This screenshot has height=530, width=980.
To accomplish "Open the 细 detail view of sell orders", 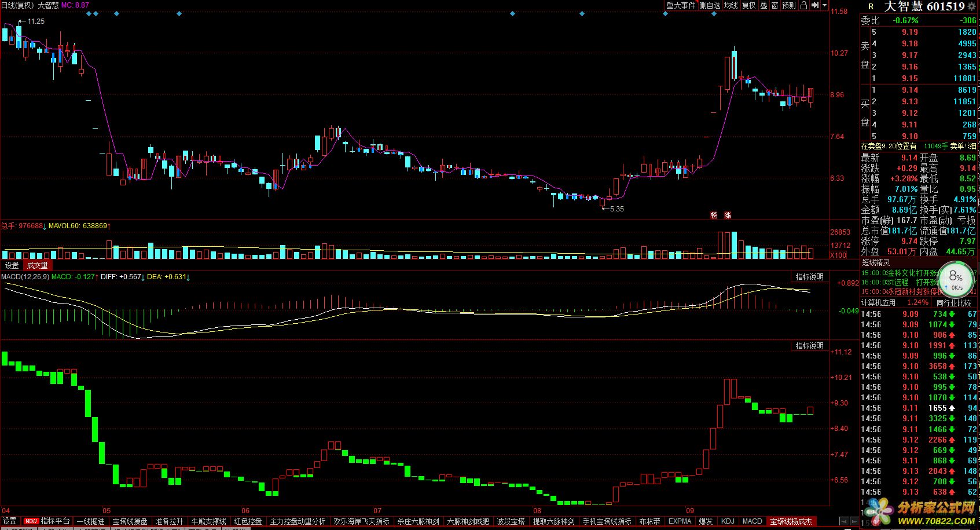I will coord(972,147).
